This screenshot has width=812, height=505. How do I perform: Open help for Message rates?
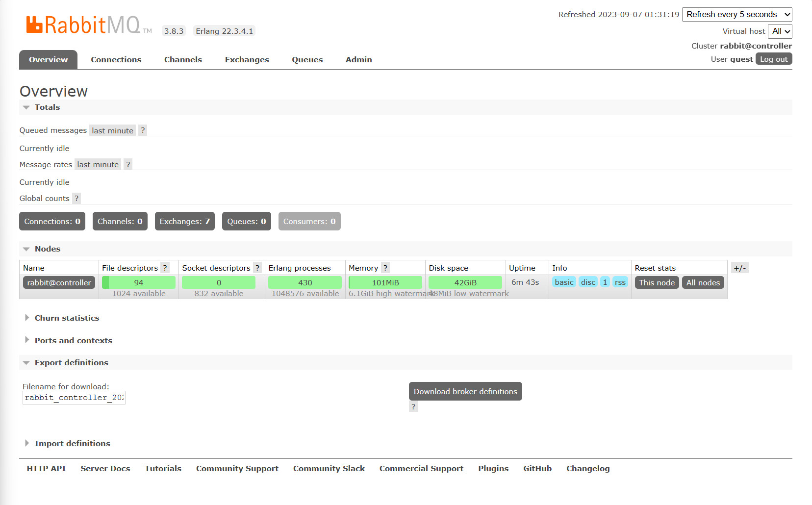pos(128,165)
